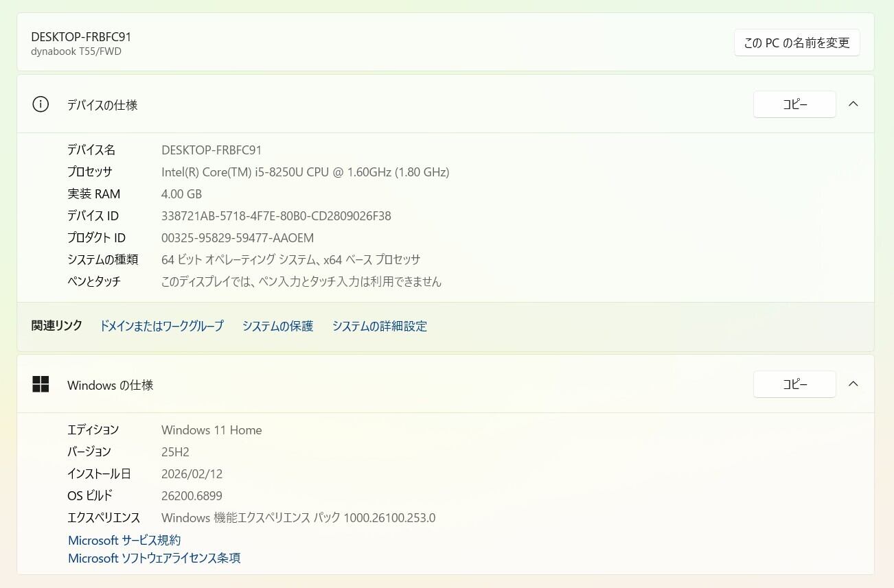Click the 実装 RAM label
The width and height of the screenshot is (894, 588).
tap(93, 193)
